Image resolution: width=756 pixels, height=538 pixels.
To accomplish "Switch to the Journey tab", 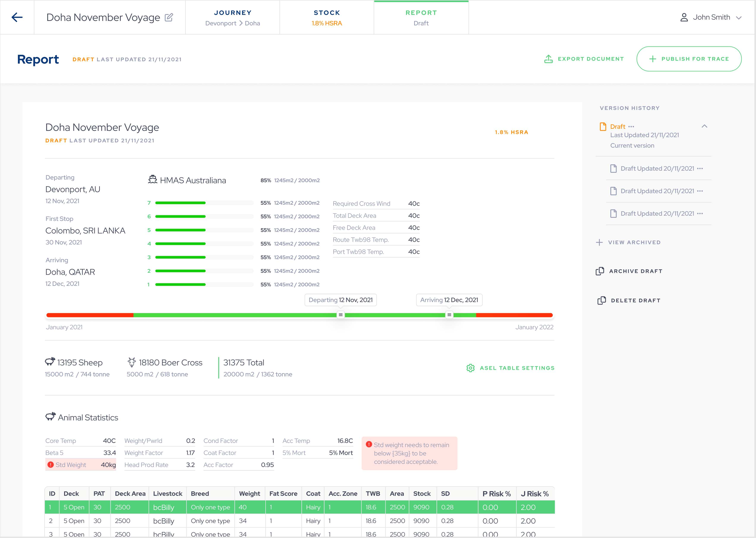I will [233, 17].
